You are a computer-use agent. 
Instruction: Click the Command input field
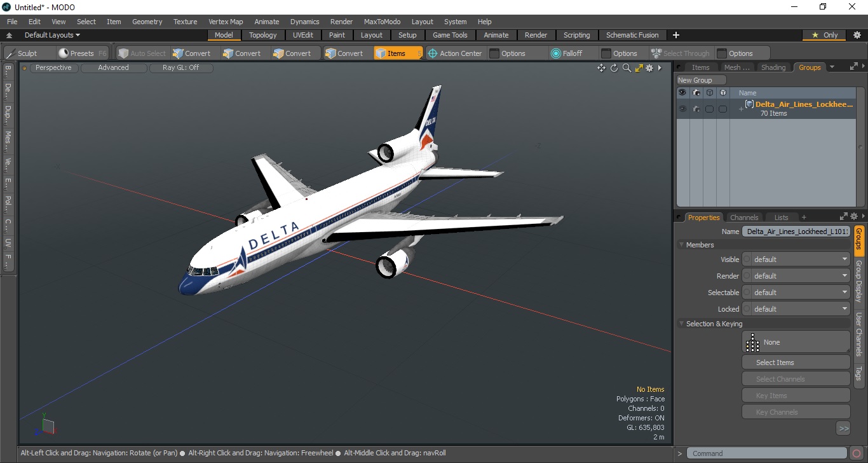(768, 453)
